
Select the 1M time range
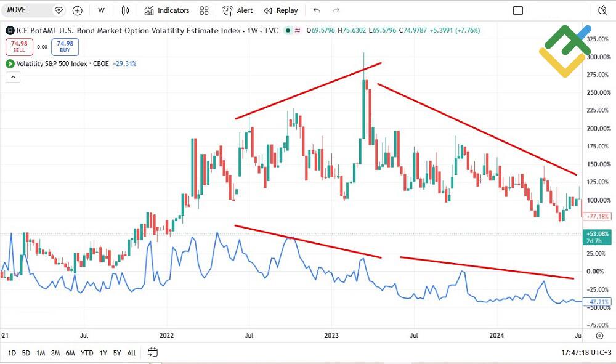click(x=41, y=353)
